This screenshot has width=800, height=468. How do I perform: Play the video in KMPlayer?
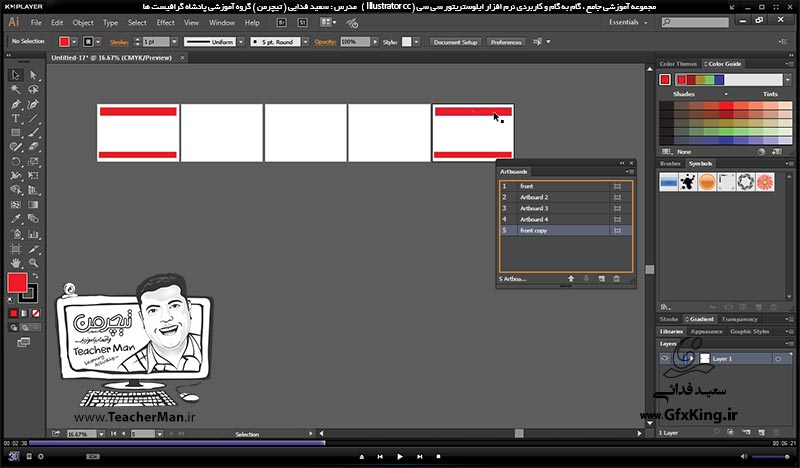pos(399,457)
